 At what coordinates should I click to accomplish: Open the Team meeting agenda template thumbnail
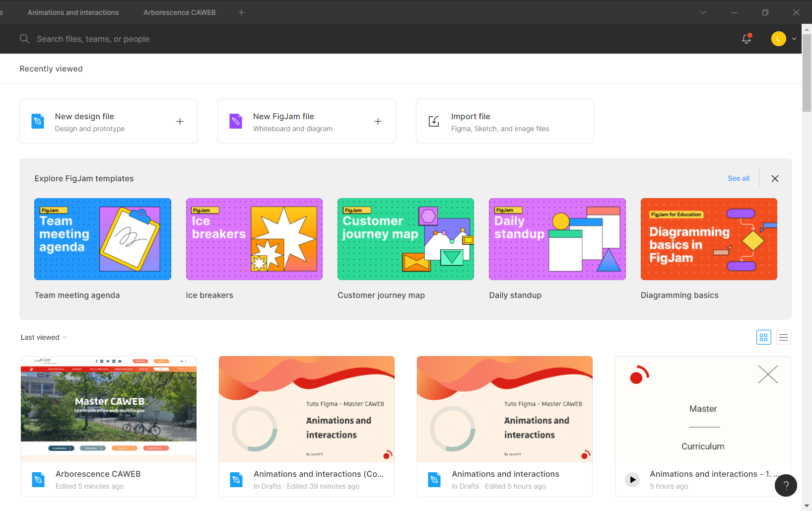coord(103,239)
